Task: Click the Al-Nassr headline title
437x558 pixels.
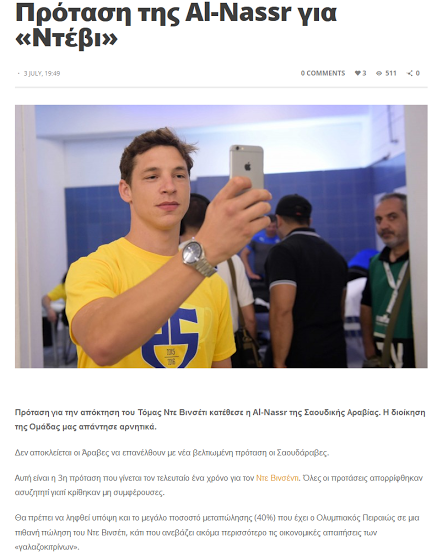Action: pos(176,25)
